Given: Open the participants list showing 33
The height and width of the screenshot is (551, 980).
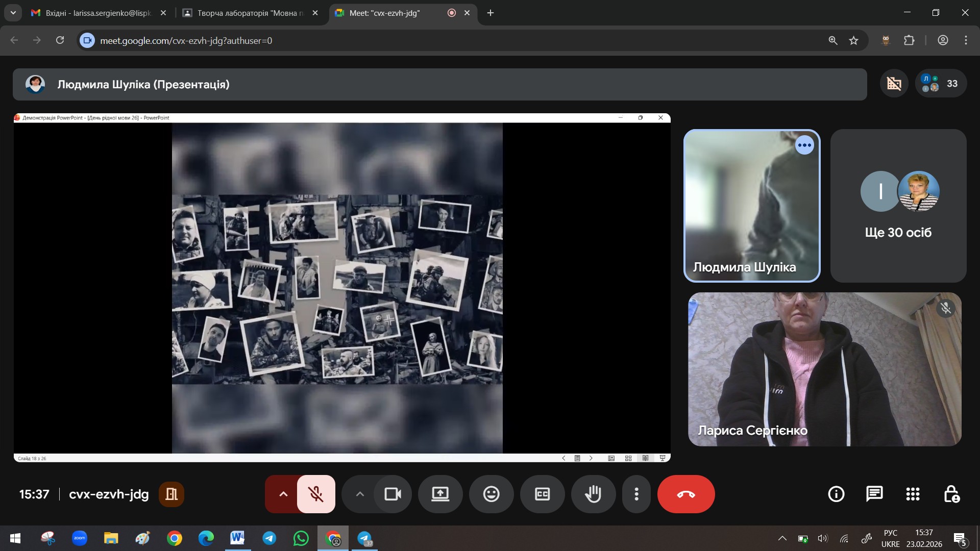Looking at the screenshot, I should (x=941, y=84).
